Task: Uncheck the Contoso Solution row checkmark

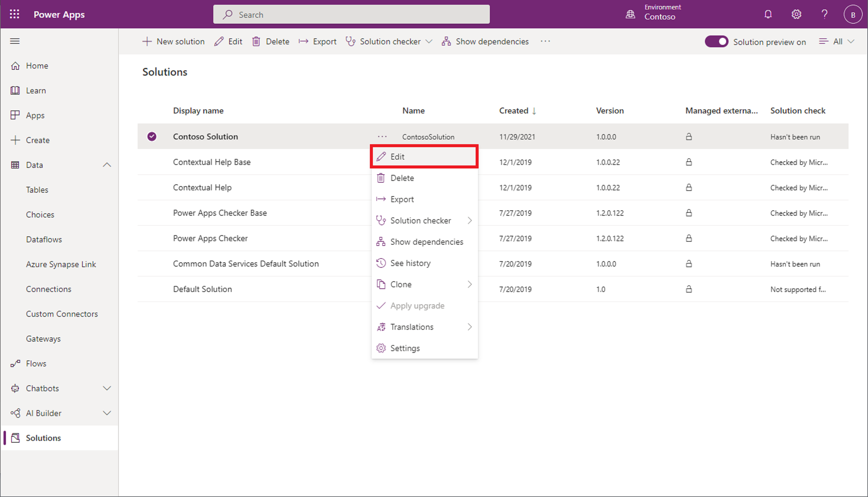Action: pyautogui.click(x=152, y=137)
